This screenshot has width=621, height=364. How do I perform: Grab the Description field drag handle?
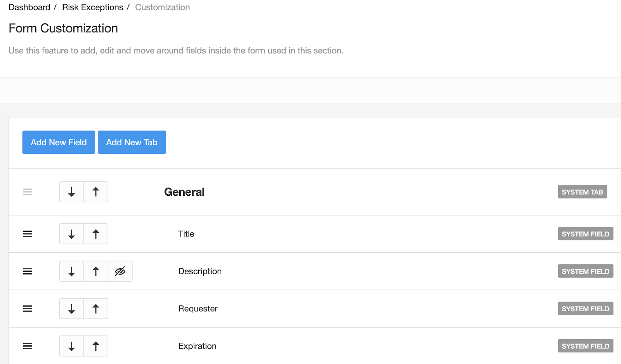click(x=28, y=271)
